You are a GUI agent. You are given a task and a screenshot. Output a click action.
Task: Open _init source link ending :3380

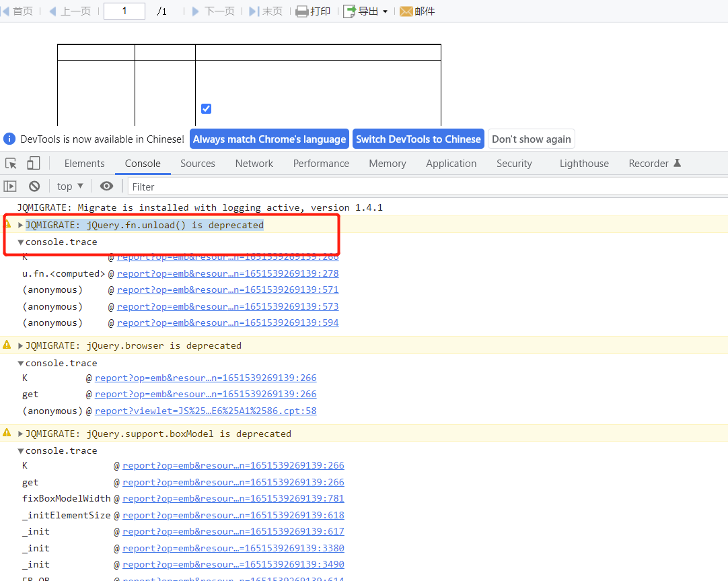click(x=233, y=549)
